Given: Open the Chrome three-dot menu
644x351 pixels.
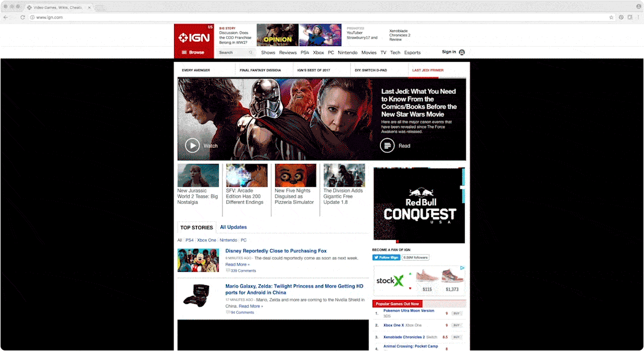Looking at the screenshot, I should (x=638, y=17).
